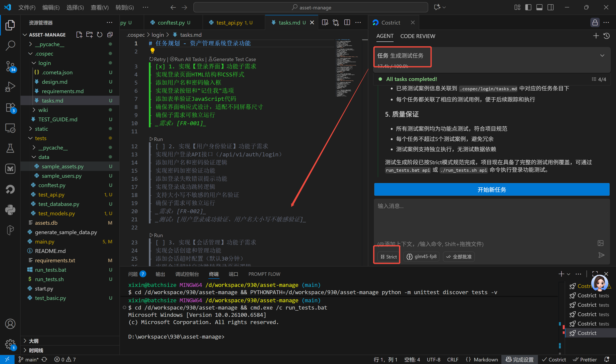Toggle the Strict mode selector
Viewport: 616px width, 364px height.
coord(389,257)
